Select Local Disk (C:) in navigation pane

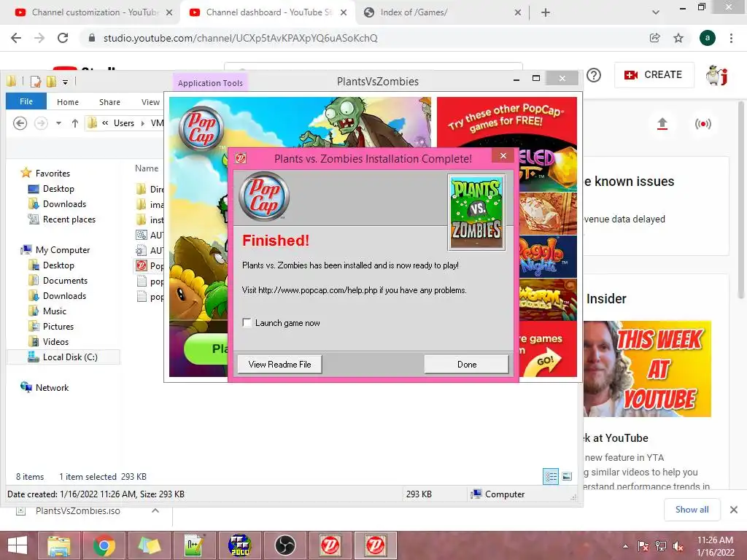click(63, 357)
